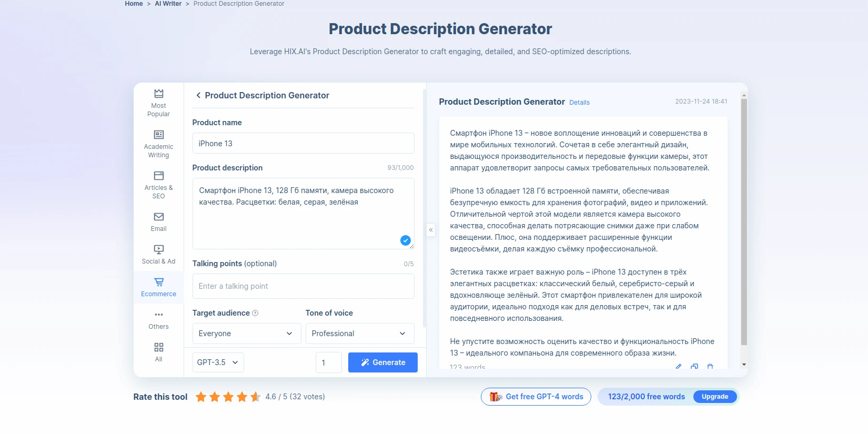
Task: Rate the tool with the fifth star
Action: (x=256, y=397)
